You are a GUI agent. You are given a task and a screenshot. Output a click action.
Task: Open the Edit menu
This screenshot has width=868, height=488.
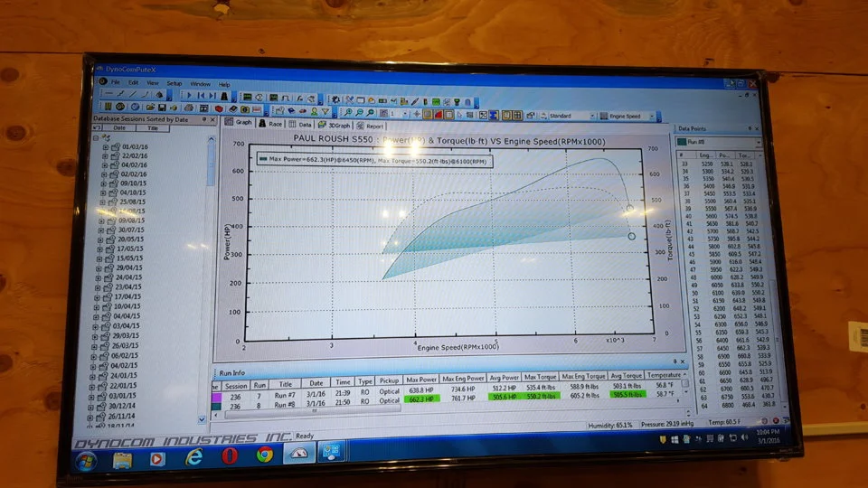click(134, 82)
